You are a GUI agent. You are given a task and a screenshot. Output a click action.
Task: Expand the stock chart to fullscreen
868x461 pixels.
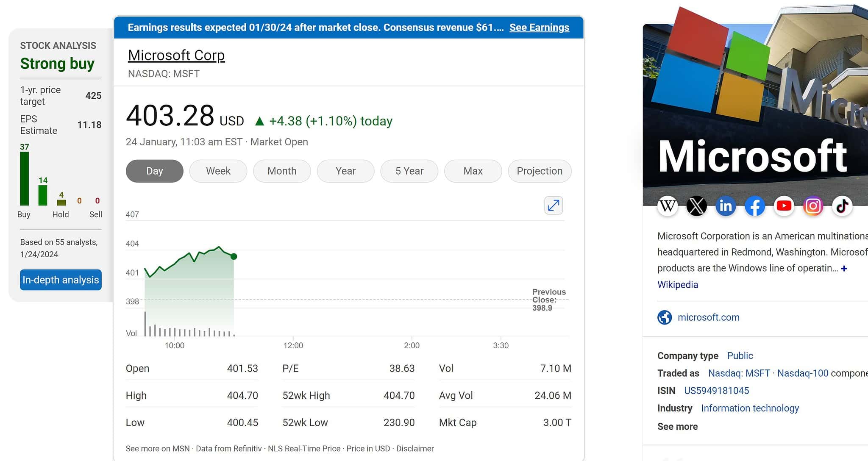click(x=553, y=205)
